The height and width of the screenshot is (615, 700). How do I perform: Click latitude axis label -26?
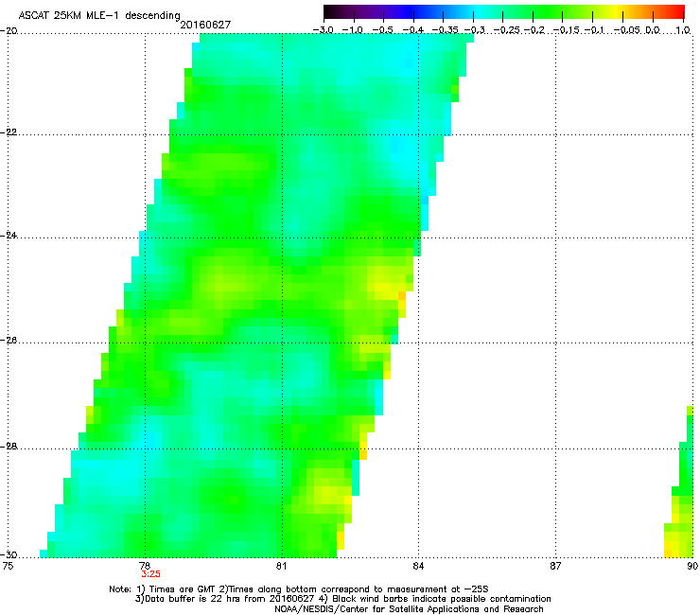coord(9,341)
